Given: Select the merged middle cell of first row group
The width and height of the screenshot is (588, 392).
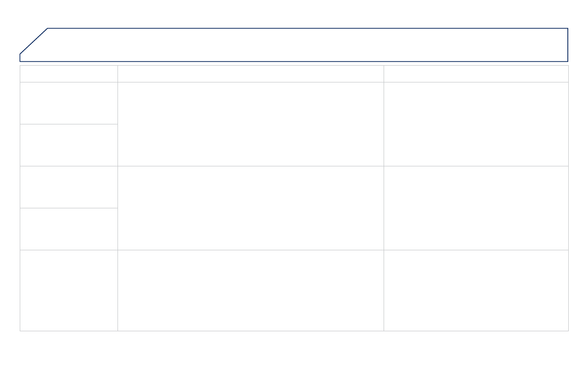Looking at the screenshot, I should (250, 124).
